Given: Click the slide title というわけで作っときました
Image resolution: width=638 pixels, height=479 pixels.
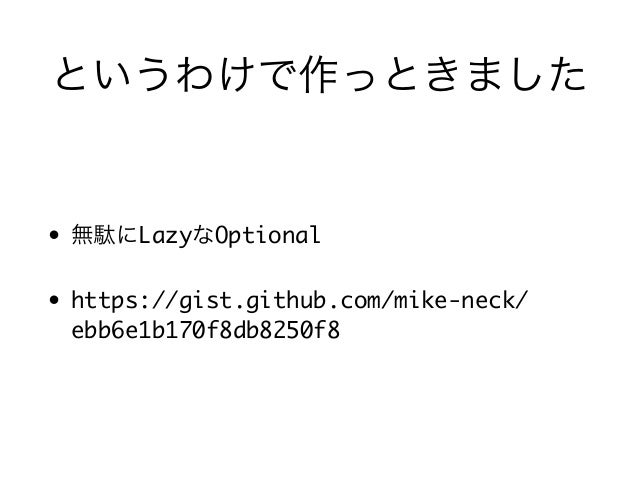Looking at the screenshot, I should pyautogui.click(x=320, y=74).
